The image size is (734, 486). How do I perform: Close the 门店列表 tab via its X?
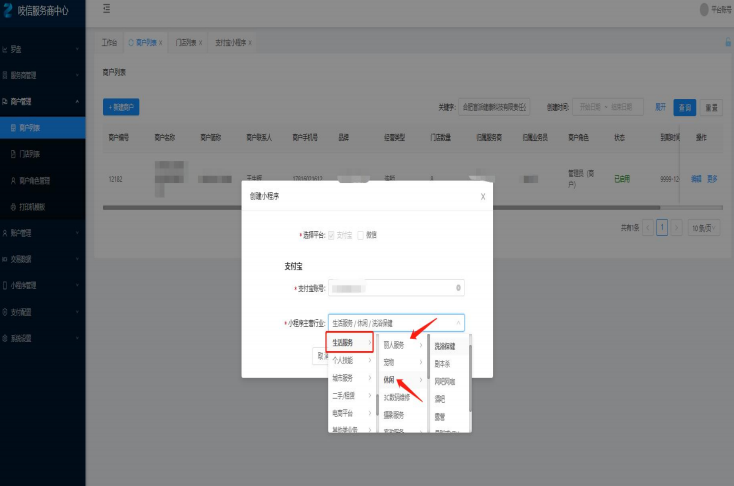click(x=200, y=43)
